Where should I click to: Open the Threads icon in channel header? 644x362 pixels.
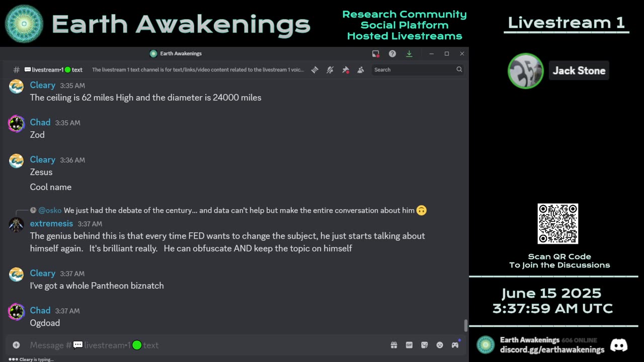coord(314,70)
